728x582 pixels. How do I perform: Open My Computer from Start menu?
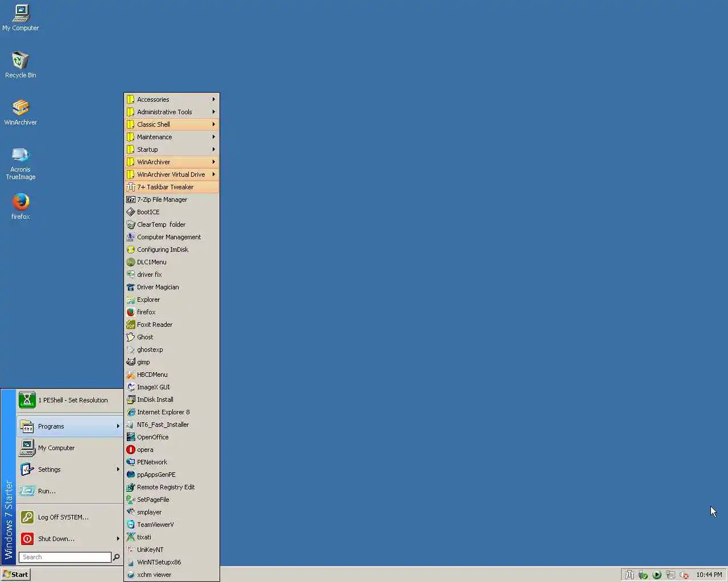(x=70, y=448)
